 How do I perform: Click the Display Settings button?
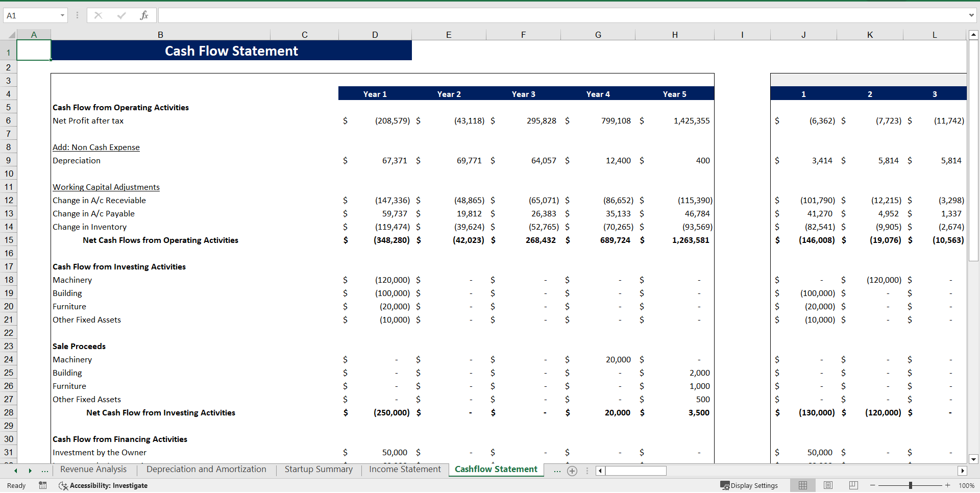(x=749, y=485)
